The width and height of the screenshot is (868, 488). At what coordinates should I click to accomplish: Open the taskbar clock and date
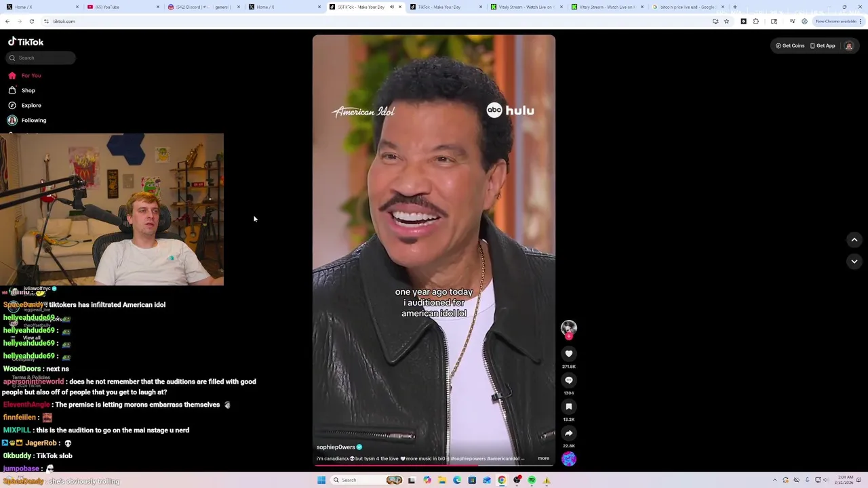[x=846, y=480]
